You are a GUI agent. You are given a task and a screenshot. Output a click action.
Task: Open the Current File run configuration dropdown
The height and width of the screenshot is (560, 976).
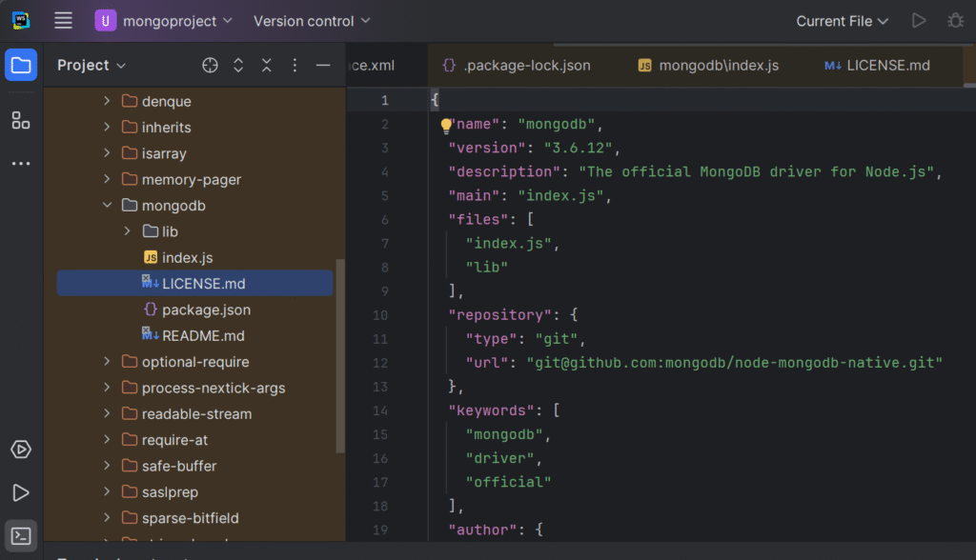coord(842,21)
